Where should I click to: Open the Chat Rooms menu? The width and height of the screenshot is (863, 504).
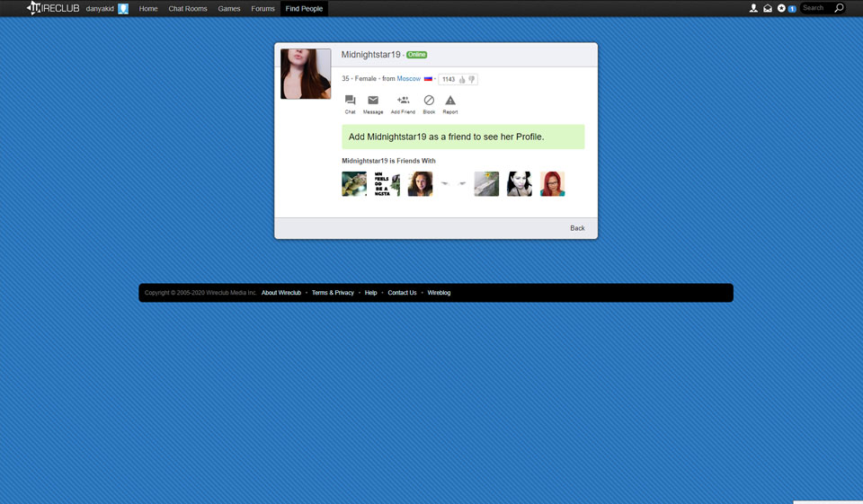point(188,8)
